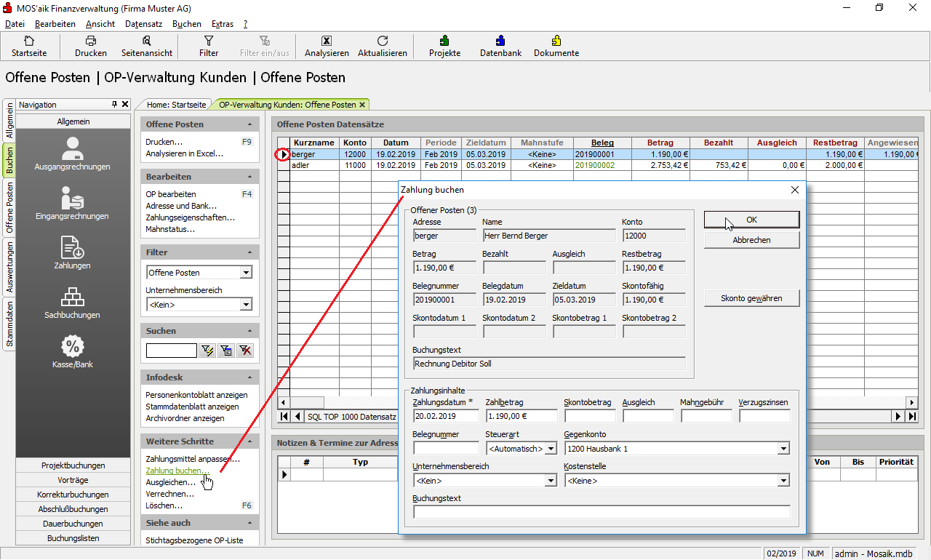Screen dimensions: 931x560
Task: Collapse the Weitere Schritte section
Action: tap(249, 441)
